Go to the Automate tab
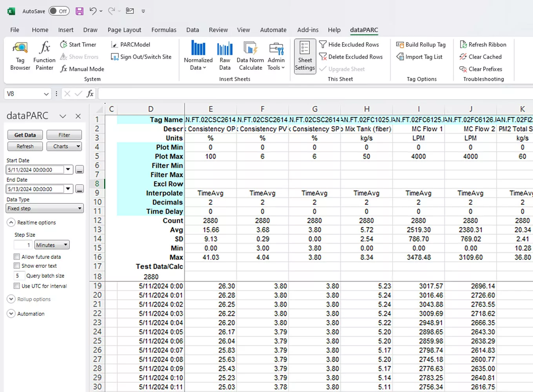This screenshot has height=392, width=533. pos(273,30)
